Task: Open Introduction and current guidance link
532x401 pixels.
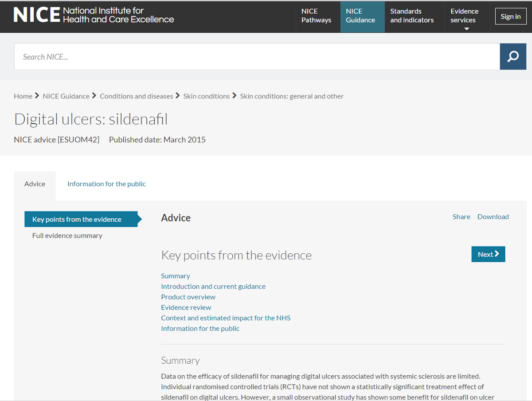Action: tap(213, 287)
